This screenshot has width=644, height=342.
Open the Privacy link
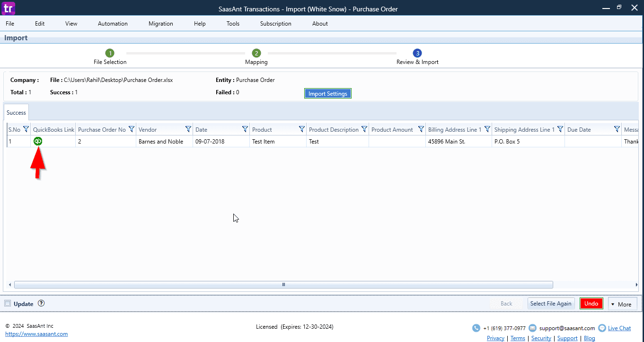[495, 338]
